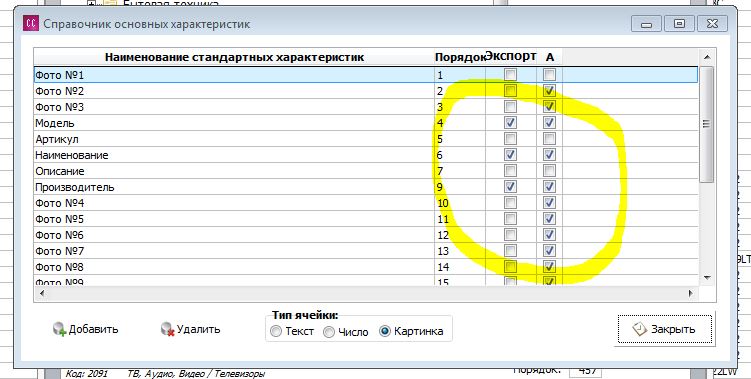751x379 pixels.
Task: Click the clock icon on Закрыть button
Action: 639,329
